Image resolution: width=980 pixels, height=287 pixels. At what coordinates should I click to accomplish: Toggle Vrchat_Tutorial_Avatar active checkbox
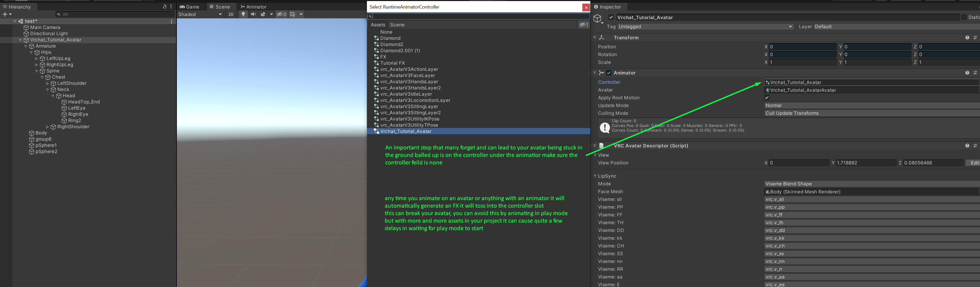click(x=611, y=17)
